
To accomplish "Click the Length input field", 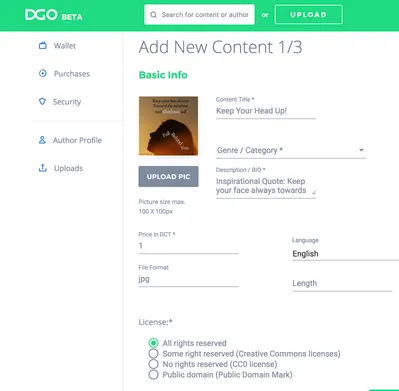I will tap(342, 283).
